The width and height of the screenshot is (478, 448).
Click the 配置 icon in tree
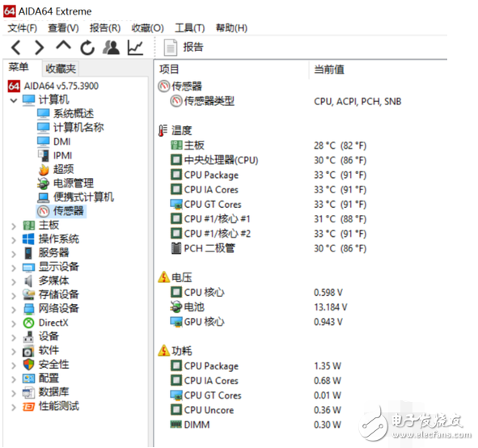pos(28,378)
